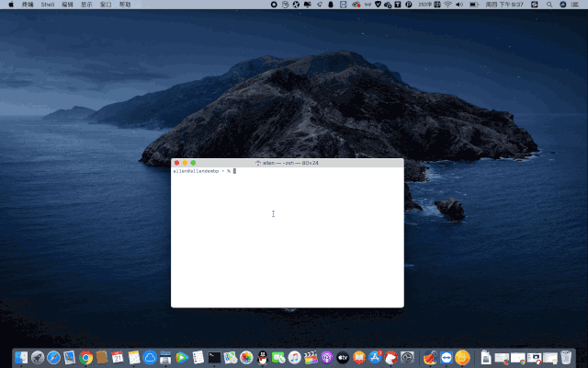Open the 编辑 menu
This screenshot has height=368, width=588.
[x=67, y=5]
